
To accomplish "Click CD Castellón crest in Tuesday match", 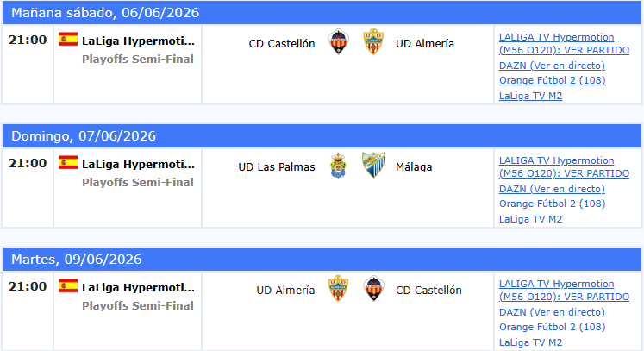I will point(374,289).
